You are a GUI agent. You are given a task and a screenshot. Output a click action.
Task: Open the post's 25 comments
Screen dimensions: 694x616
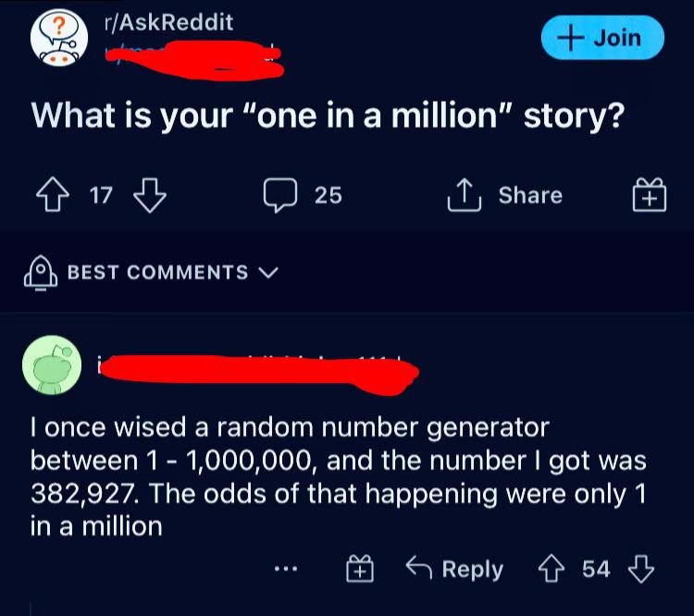pos(303,195)
